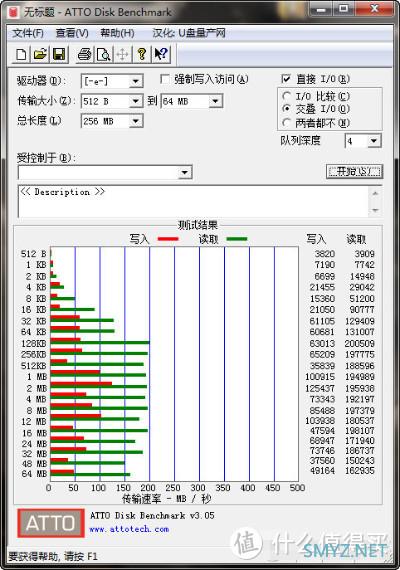Print using the printer toolbar icon
The image size is (400, 570).
point(85,55)
